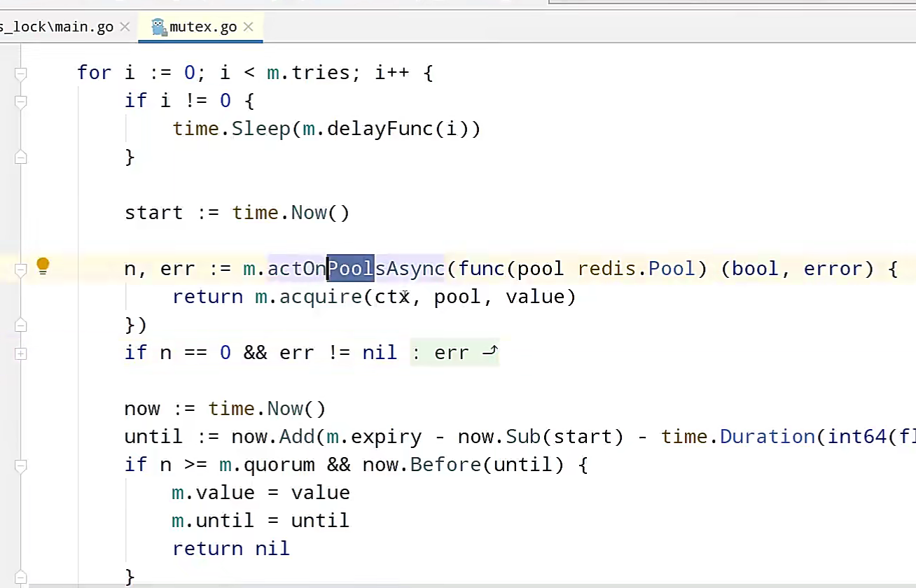
Task: Click the yellow lightbulb intention icon
Action: [43, 266]
